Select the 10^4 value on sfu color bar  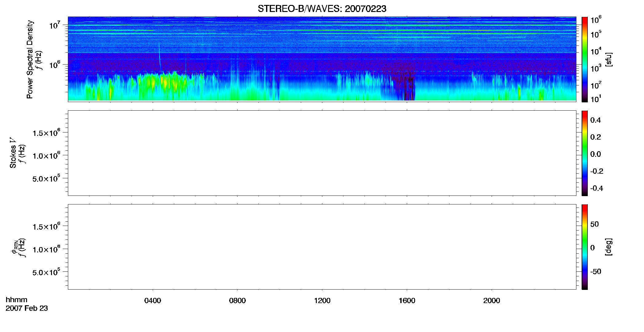[596, 51]
